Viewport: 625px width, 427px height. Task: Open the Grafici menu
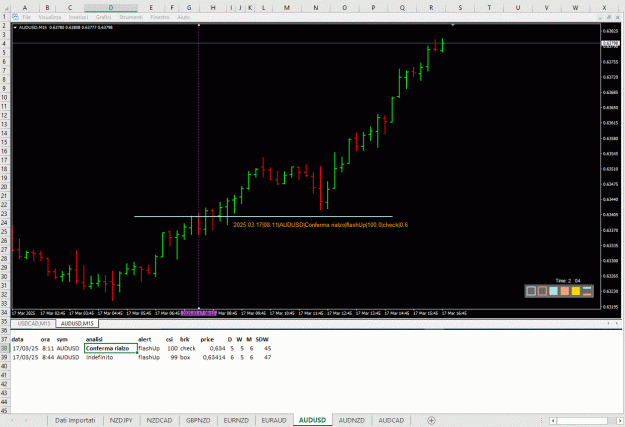coord(103,17)
